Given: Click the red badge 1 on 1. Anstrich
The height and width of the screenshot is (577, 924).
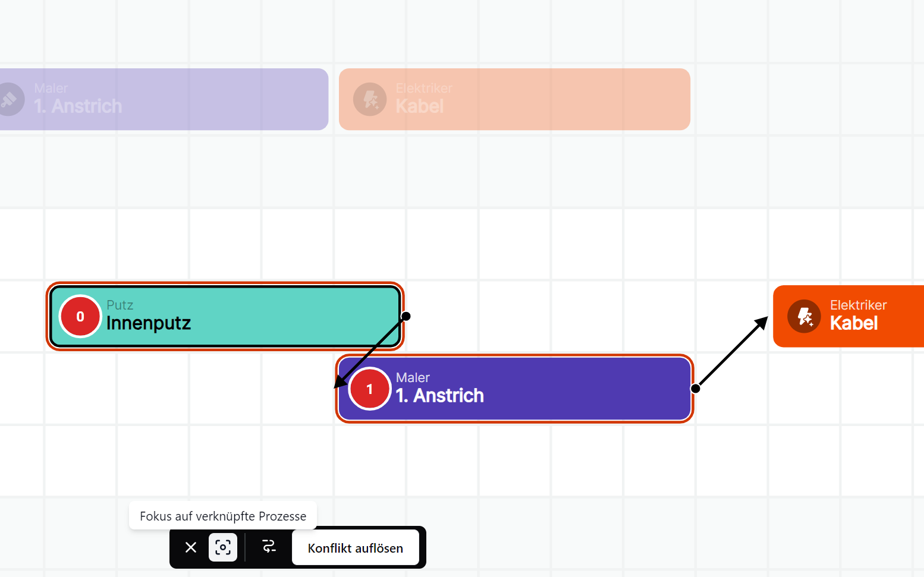Looking at the screenshot, I should [369, 389].
